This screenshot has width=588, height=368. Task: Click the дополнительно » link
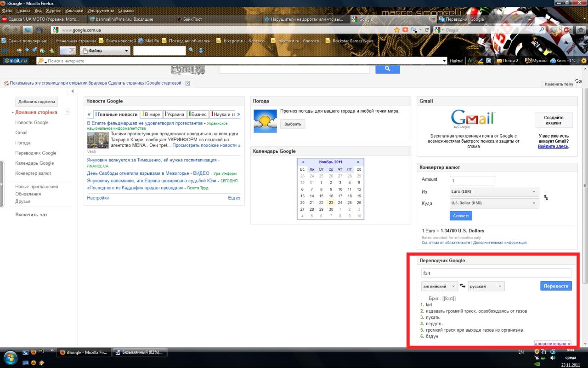[553, 343]
